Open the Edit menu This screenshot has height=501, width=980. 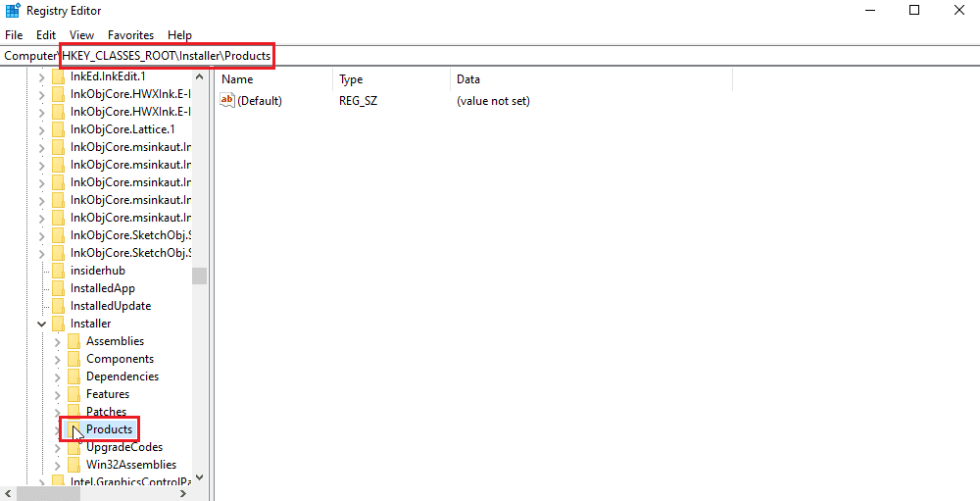[x=46, y=35]
